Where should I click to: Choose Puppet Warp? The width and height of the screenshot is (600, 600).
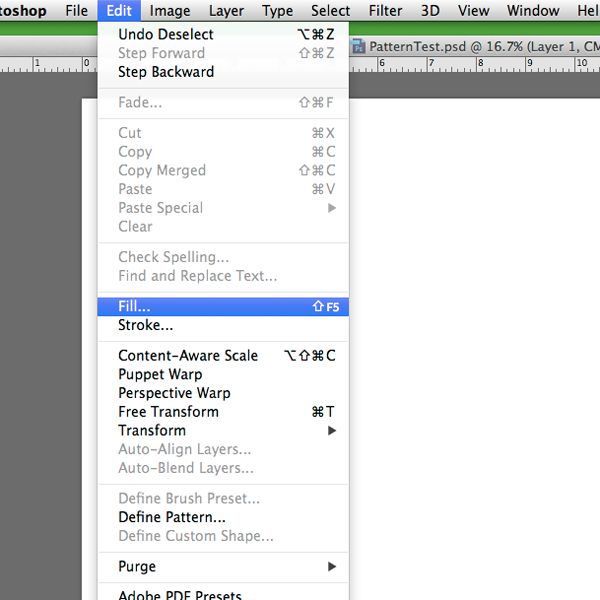point(223,374)
